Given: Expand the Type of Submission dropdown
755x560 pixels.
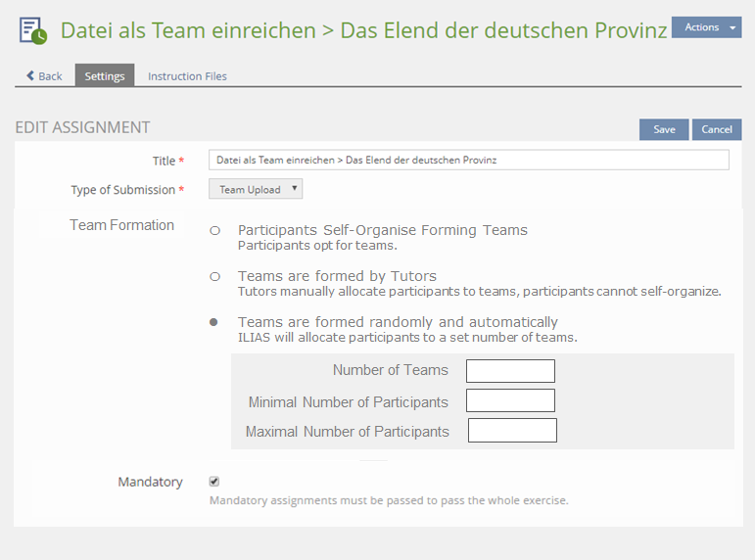Looking at the screenshot, I should click(x=256, y=189).
